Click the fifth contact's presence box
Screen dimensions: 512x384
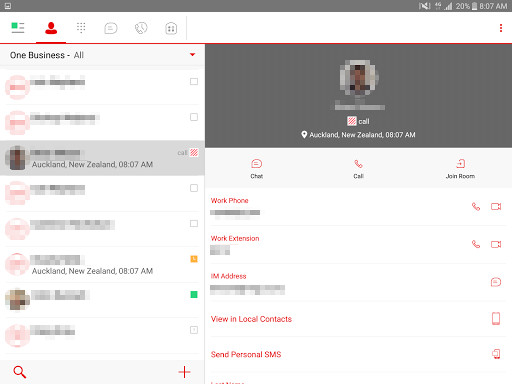click(194, 223)
